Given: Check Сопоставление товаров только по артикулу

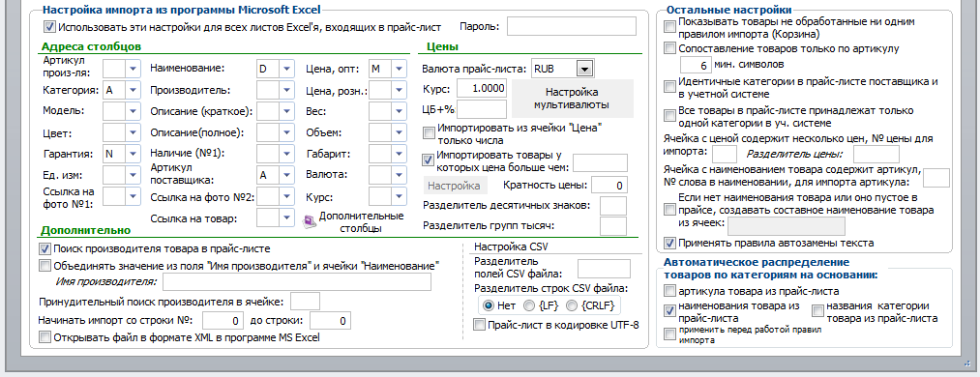Looking at the screenshot, I should pyautogui.click(x=670, y=48).
